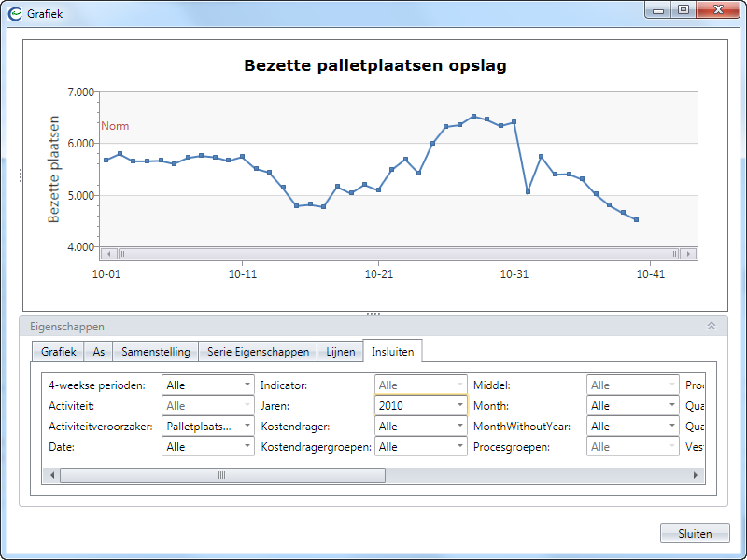Screen dimensions: 747x560
Task: Open the Jaren dropdown showing 2010
Action: click(x=420, y=406)
